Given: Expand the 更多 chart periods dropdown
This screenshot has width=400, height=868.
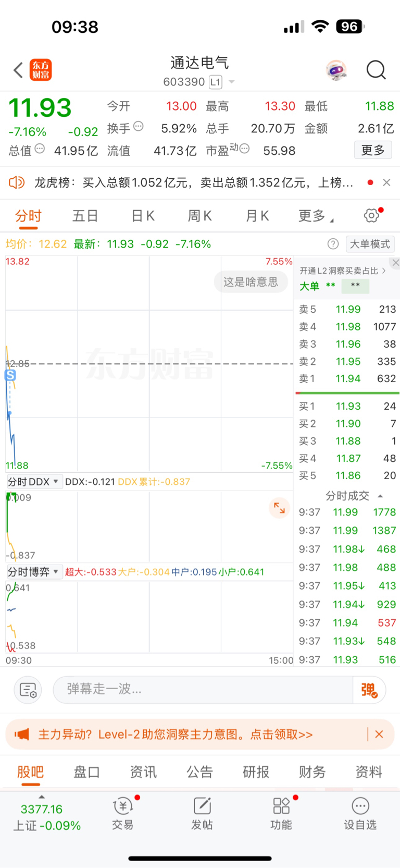Looking at the screenshot, I should (x=316, y=216).
